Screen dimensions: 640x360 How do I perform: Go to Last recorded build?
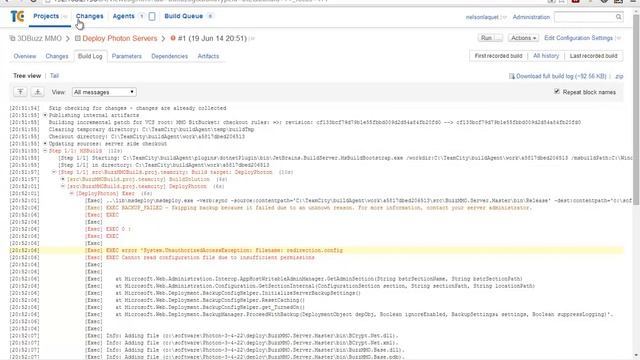point(593,56)
